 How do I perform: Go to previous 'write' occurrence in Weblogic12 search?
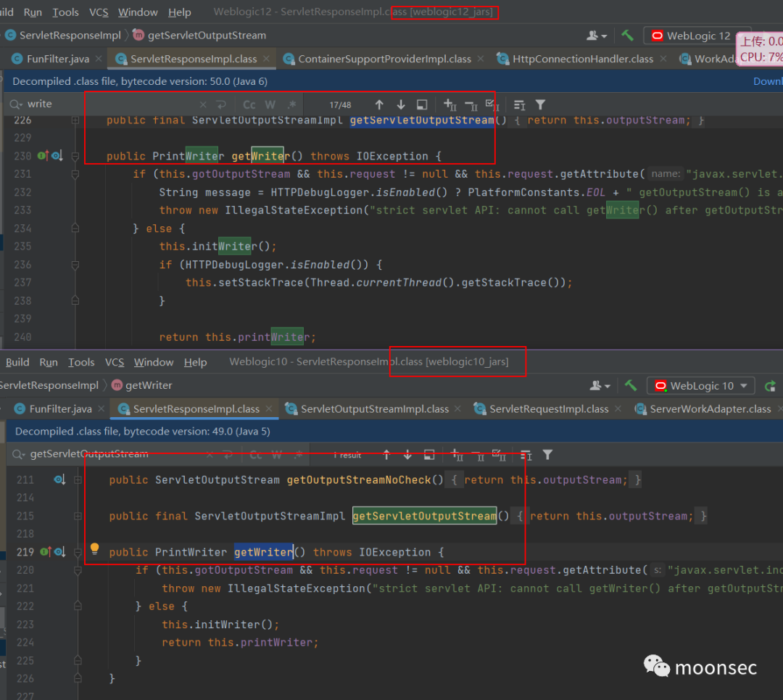(379, 104)
